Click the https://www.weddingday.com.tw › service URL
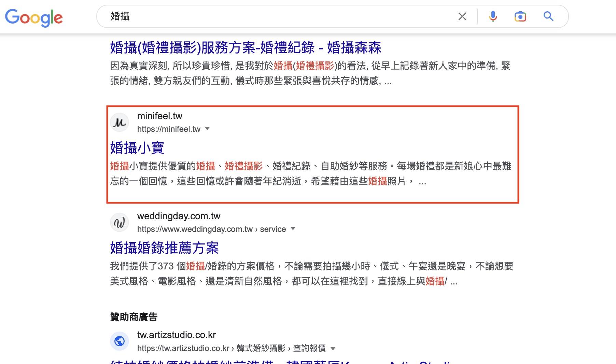 212,229
